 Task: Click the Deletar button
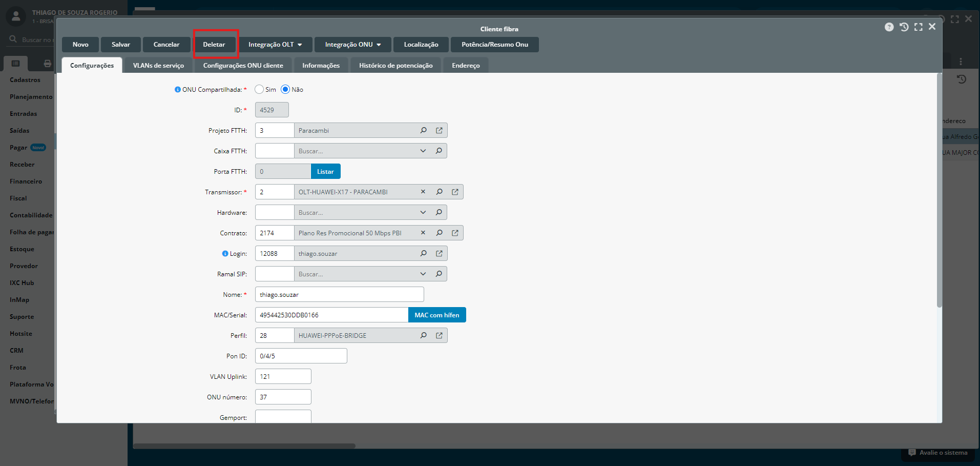[214, 45]
